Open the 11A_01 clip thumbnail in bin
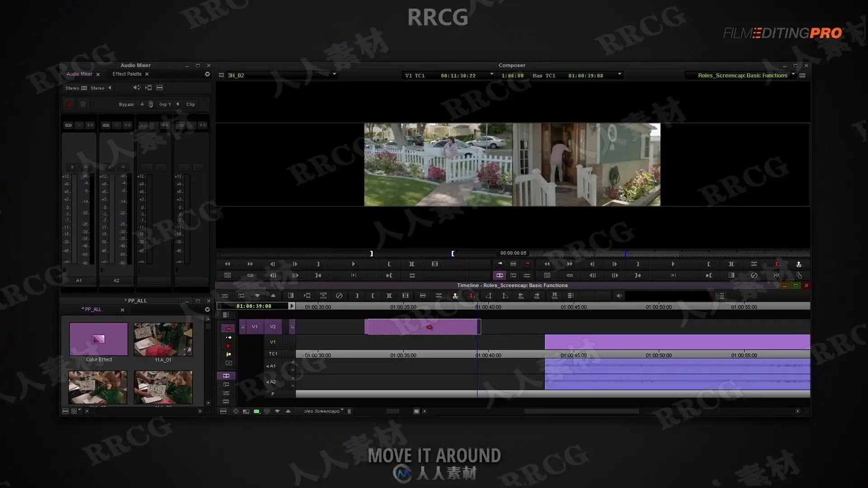The image size is (868, 488). tap(163, 339)
